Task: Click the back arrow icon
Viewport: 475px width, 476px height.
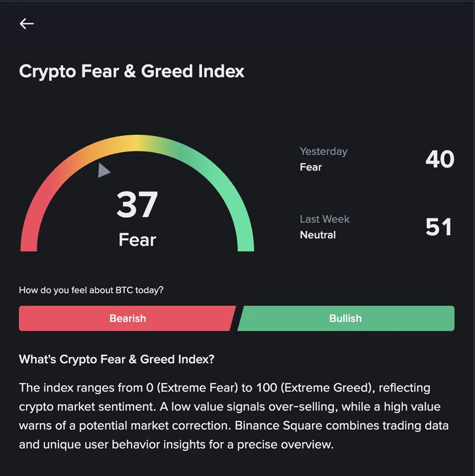Action: click(x=27, y=24)
